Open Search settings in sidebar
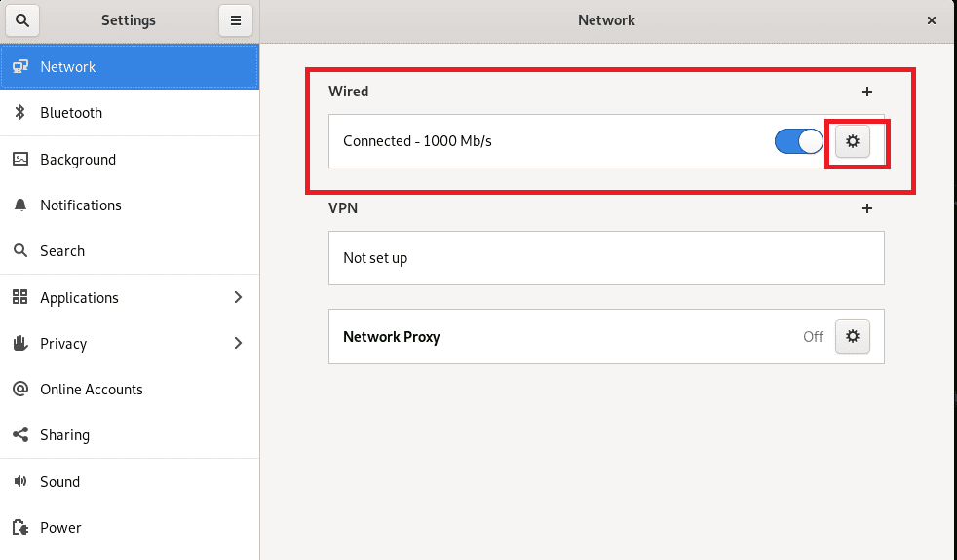957x560 pixels. pos(62,251)
